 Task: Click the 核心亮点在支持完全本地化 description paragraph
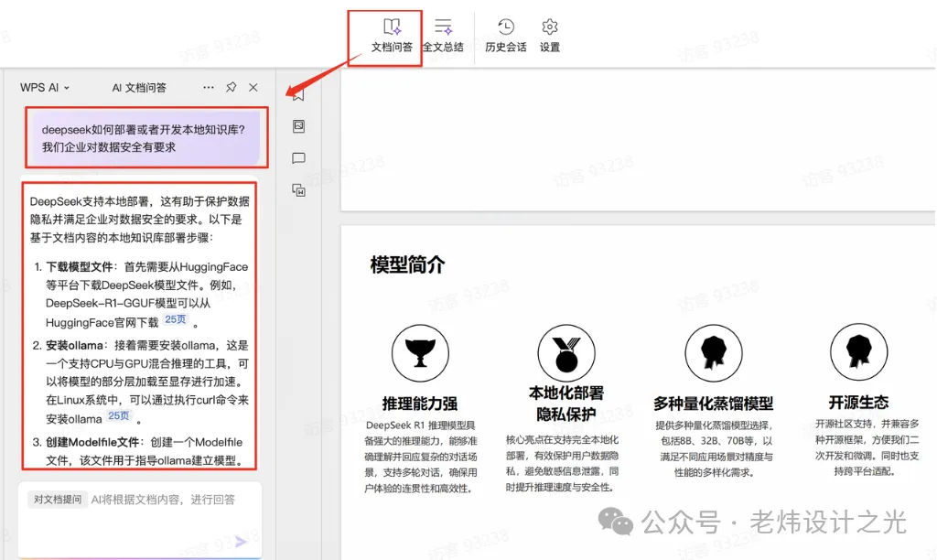click(563, 463)
